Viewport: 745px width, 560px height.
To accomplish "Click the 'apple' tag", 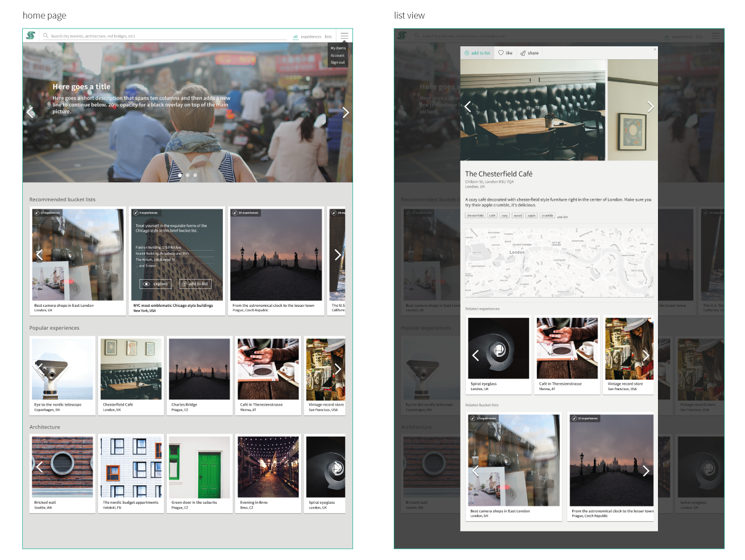I will pos(531,215).
